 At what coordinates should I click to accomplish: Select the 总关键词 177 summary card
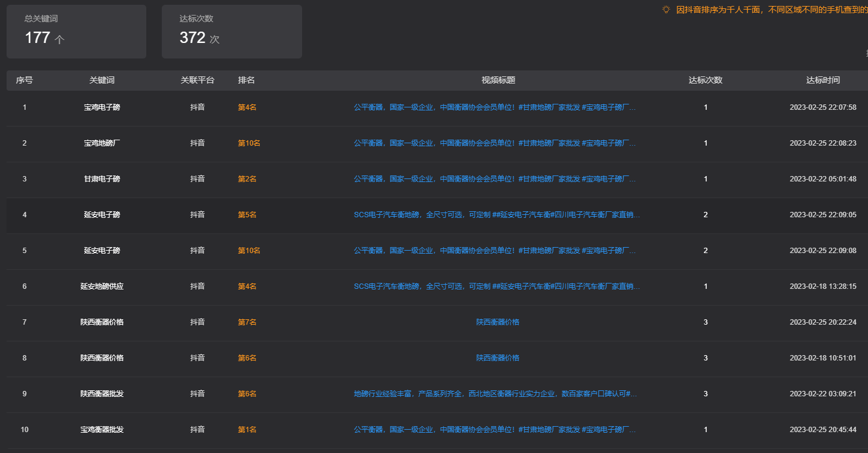tap(76, 32)
